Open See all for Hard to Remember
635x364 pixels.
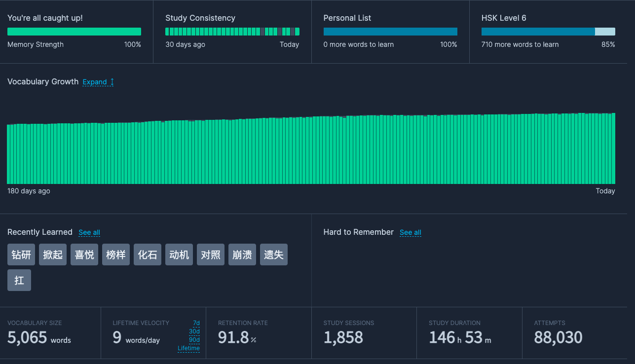coord(410,232)
